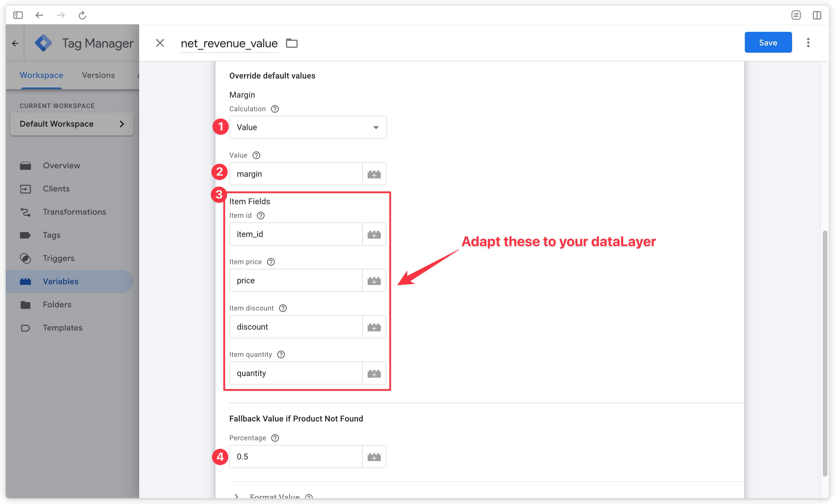Screen dimensions: 835x504
Task: Click the Percentage field containing 0.5
Action: pyautogui.click(x=296, y=456)
